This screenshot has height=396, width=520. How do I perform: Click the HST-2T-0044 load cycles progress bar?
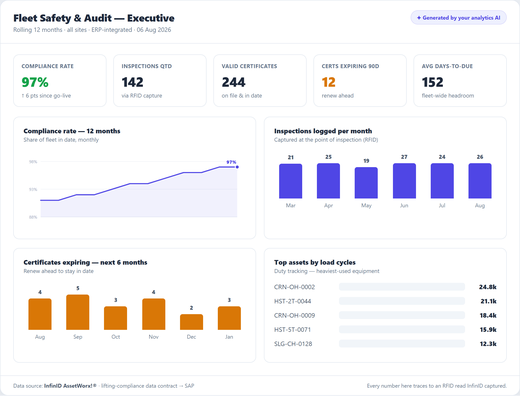click(402, 301)
